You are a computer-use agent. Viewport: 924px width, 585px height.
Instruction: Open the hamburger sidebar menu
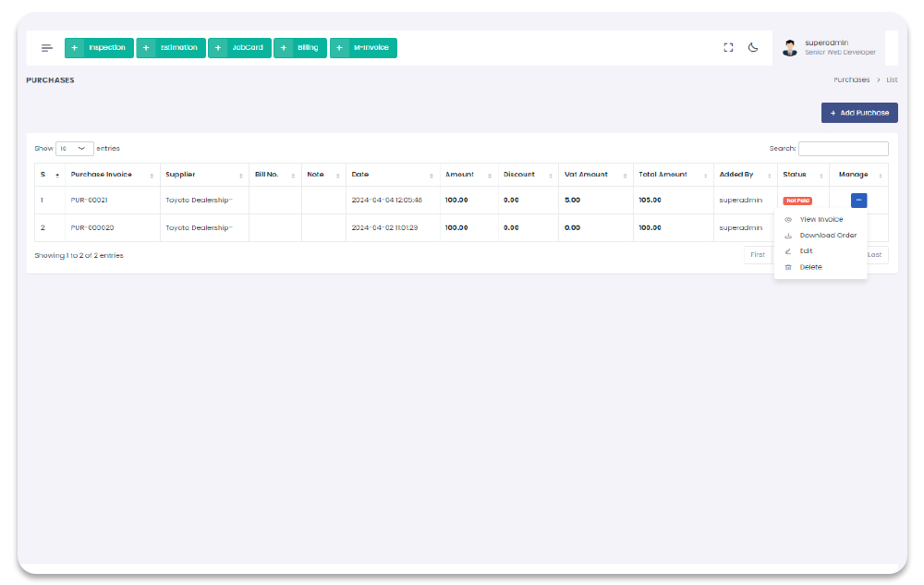[47, 48]
